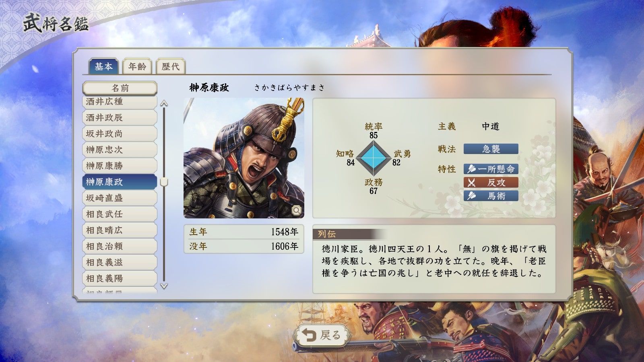Click the 榊原康政 portrait image
The width and height of the screenshot is (644, 362).
pos(244,158)
